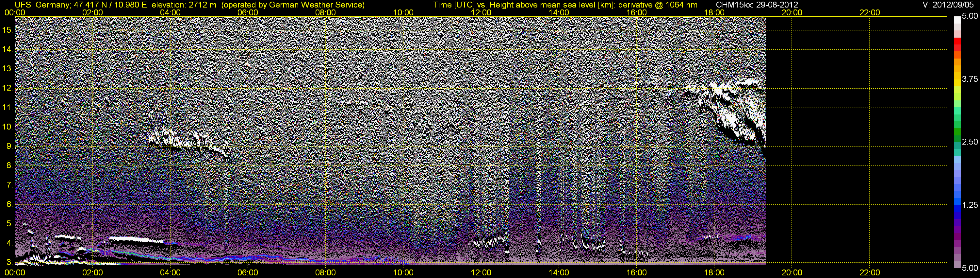This screenshot has width=980, height=278.
Task: Click the 00:00 label on bottom time axis
Action: tap(15, 273)
